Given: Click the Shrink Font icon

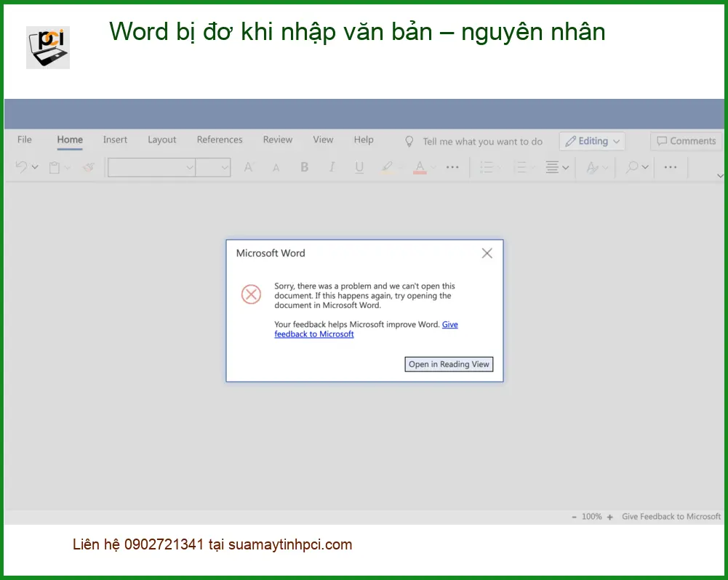Looking at the screenshot, I should point(276,168).
